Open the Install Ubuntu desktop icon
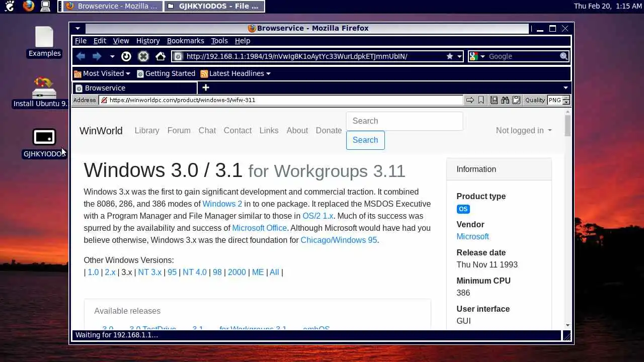644x362 pixels. pos(41,93)
